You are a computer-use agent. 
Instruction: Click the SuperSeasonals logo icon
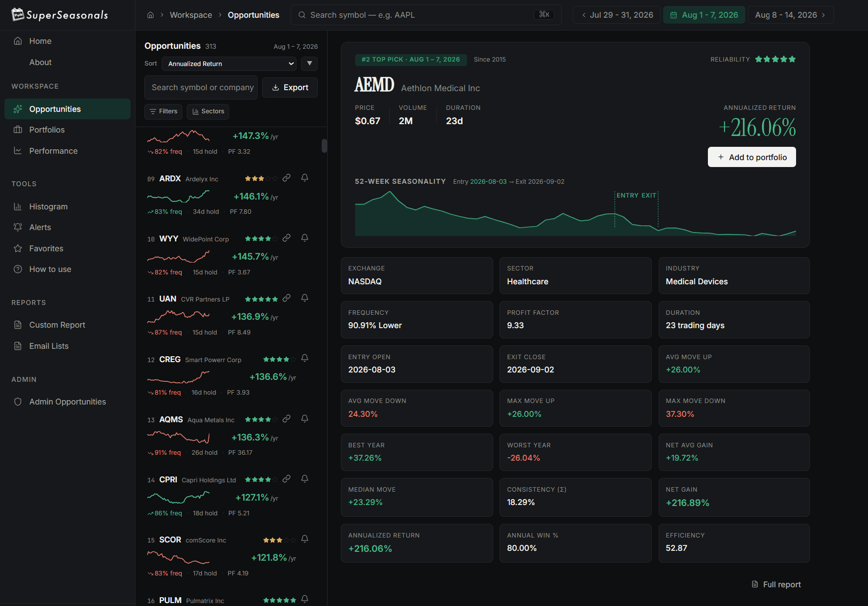pyautogui.click(x=18, y=15)
